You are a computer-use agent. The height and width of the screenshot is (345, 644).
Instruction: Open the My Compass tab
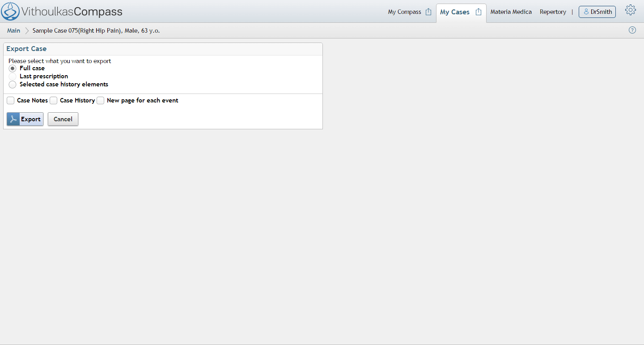point(404,12)
